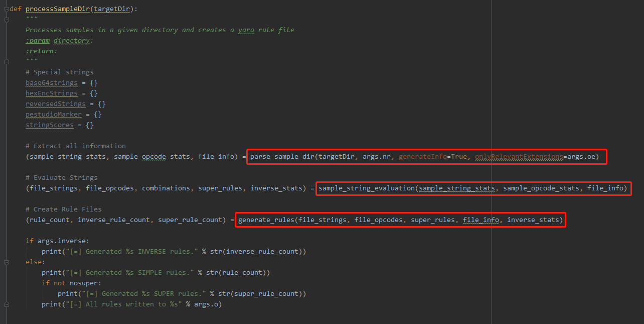644x324 pixels.
Task: Click the def keyword
Action: point(16,9)
